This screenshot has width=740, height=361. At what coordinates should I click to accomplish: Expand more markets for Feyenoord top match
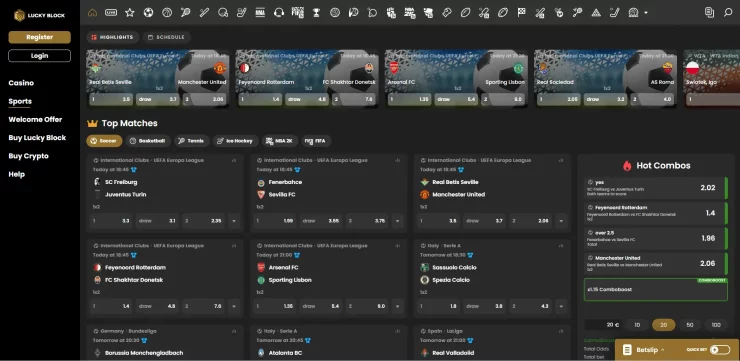tap(234, 306)
